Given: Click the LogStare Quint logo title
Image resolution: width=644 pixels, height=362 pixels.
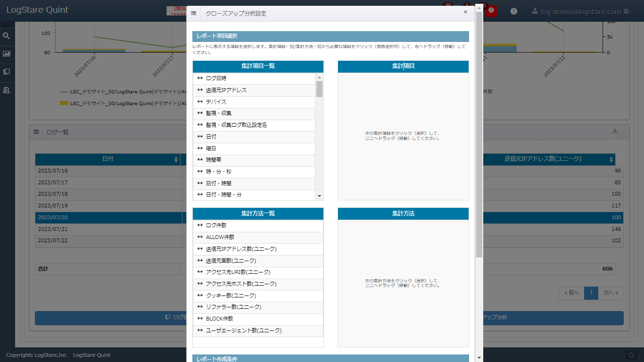Looking at the screenshot, I should click(x=37, y=10).
